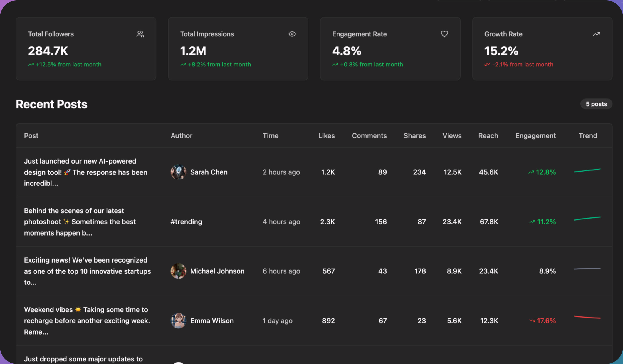Click the 45.6K reach value
Screen dimensions: 623x364
488,172
